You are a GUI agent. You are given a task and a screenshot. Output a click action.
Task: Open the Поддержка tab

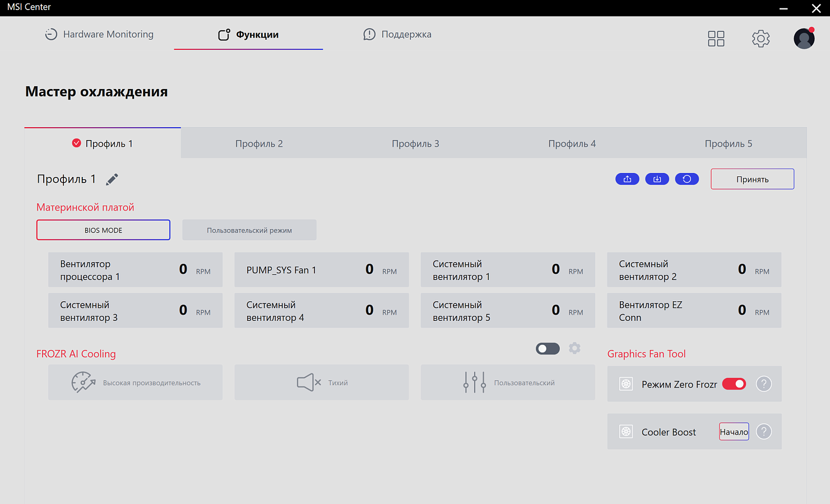tap(397, 34)
